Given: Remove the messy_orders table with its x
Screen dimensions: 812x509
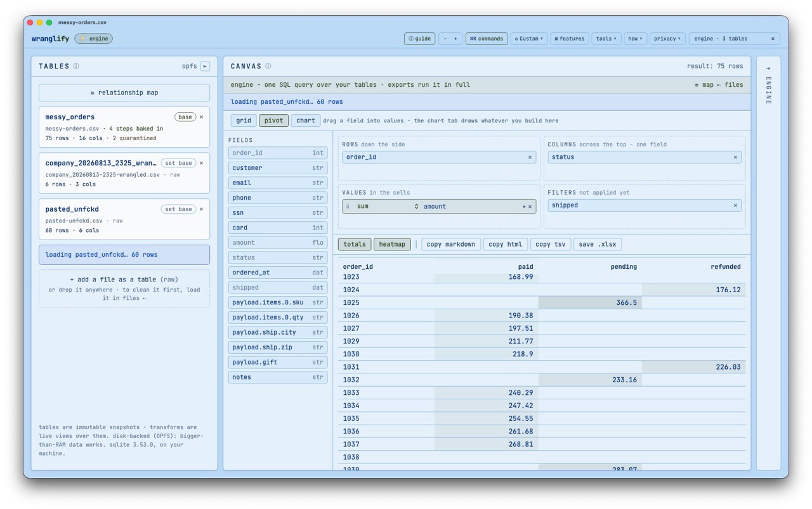Looking at the screenshot, I should (x=202, y=117).
